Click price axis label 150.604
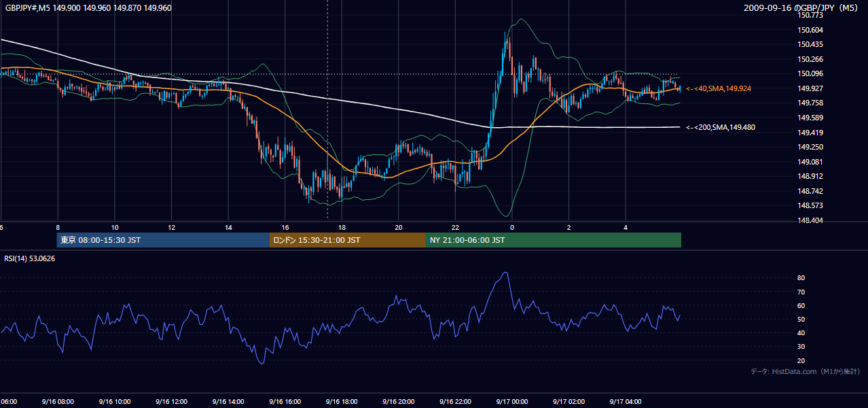868x408 pixels. 811,30
